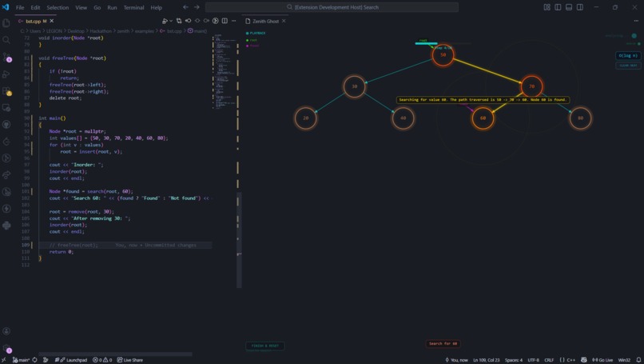Viewport: 644px width, 364px height.
Task: Change Spaces: 4 indentation setting
Action: 514,360
